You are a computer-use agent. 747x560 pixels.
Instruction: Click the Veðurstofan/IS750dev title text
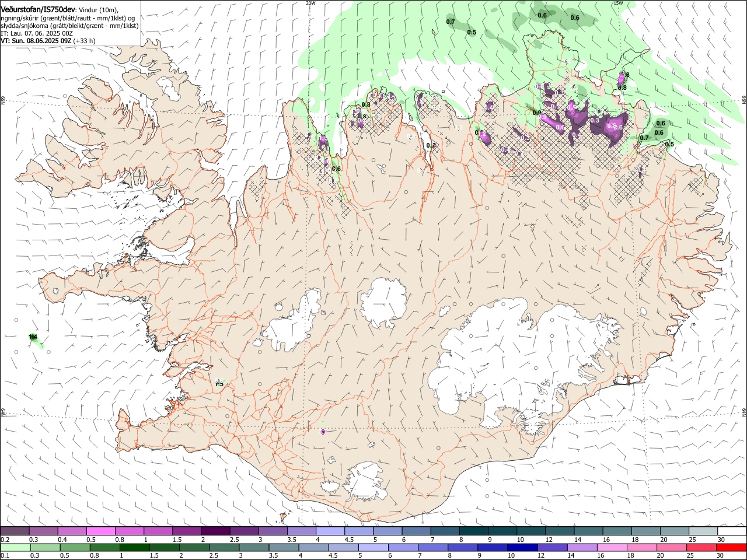coord(38,10)
